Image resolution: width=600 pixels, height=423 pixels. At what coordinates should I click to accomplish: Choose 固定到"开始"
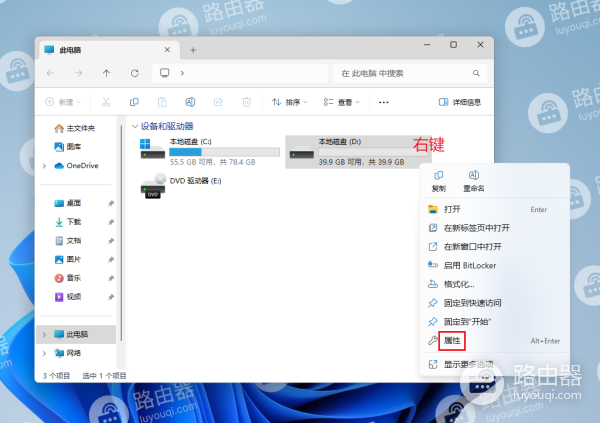tap(494, 322)
